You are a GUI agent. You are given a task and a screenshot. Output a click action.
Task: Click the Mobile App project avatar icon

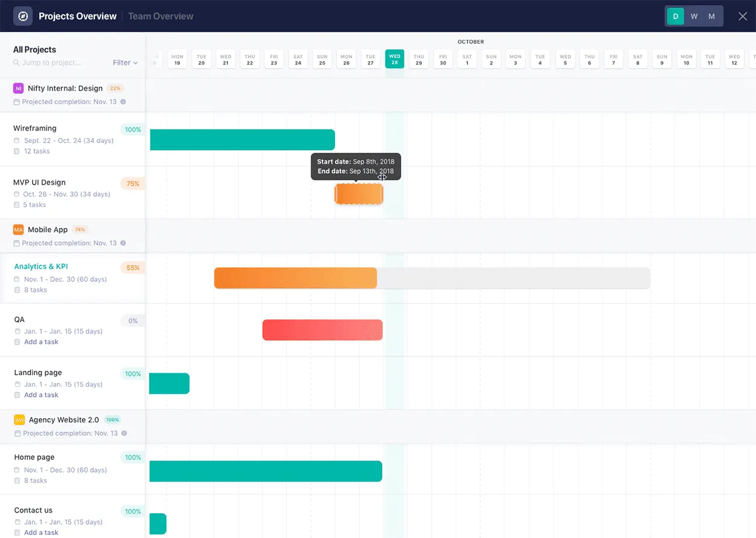tap(18, 229)
